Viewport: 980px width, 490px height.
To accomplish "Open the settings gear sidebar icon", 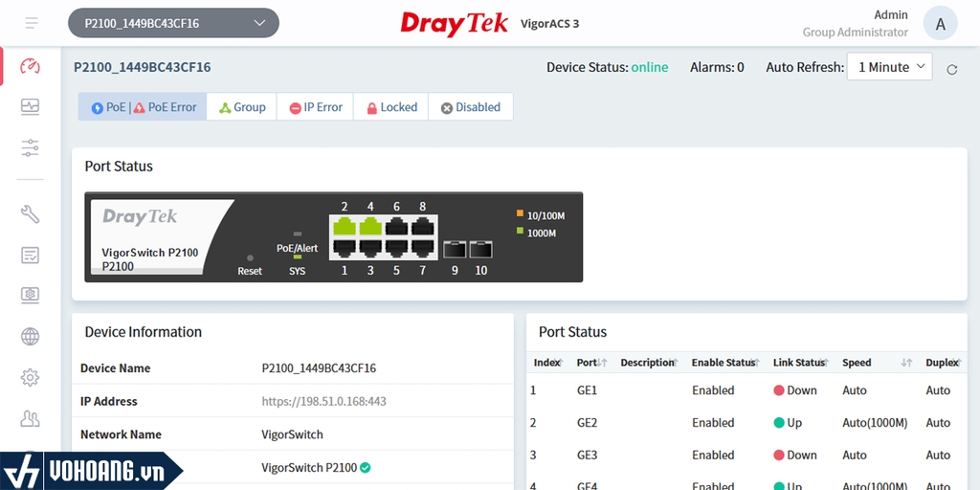I will tap(30, 377).
